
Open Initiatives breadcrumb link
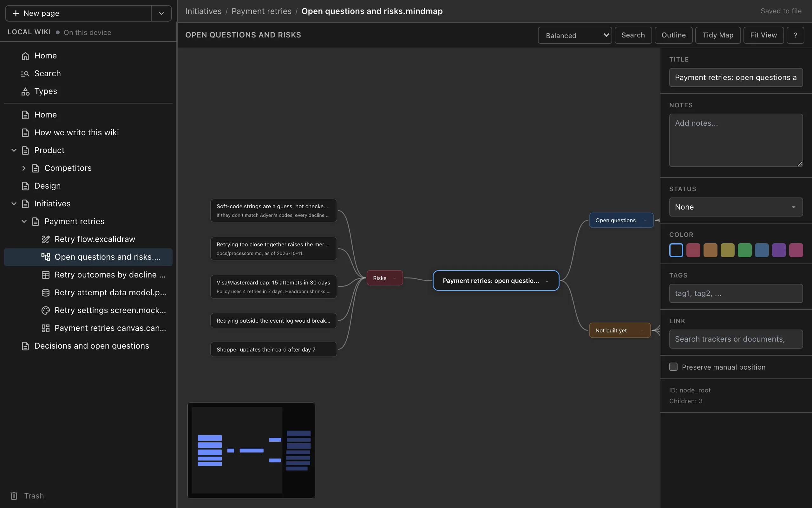pyautogui.click(x=203, y=11)
